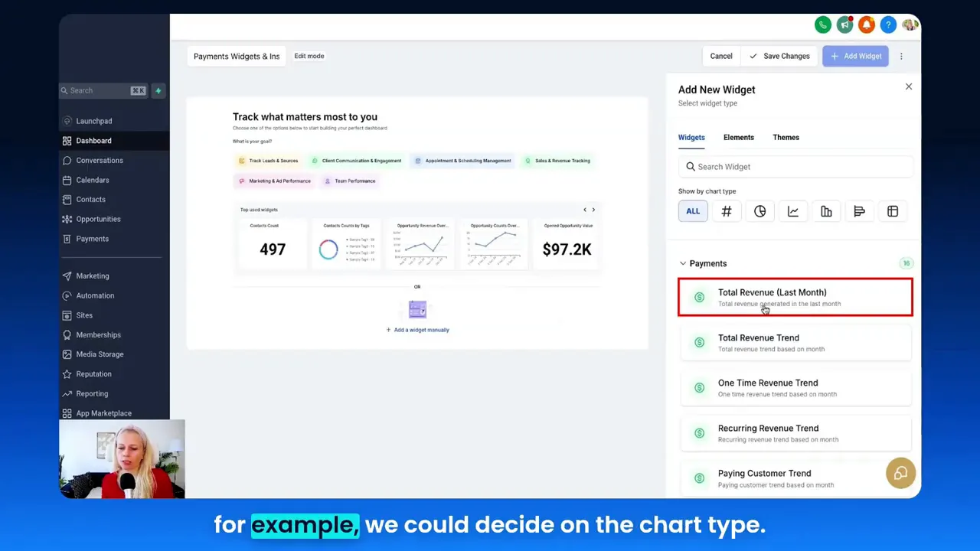This screenshot has width=980, height=551.
Task: Close the Add New Widget panel
Action: (909, 86)
